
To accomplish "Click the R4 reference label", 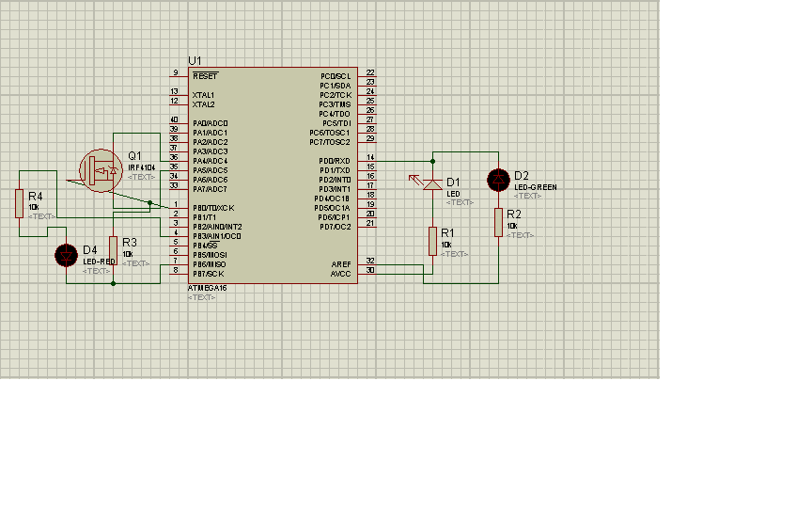I will [35, 196].
